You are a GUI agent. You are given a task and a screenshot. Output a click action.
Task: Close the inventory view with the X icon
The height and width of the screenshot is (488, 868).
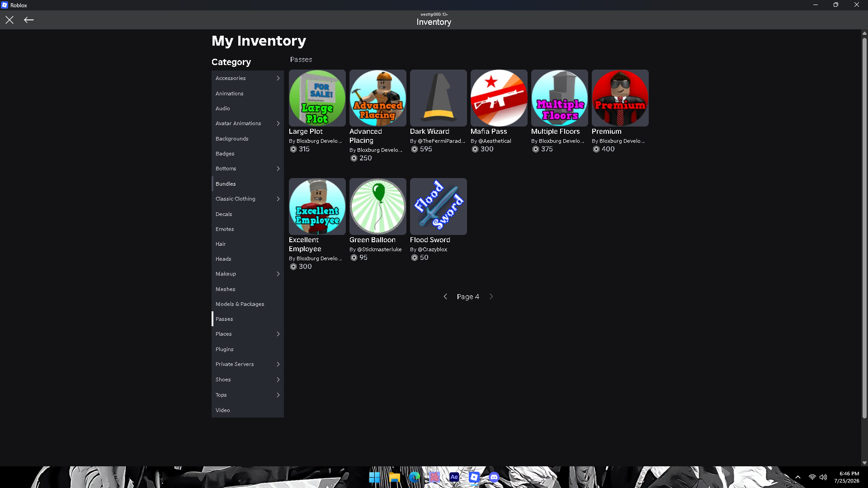(9, 20)
